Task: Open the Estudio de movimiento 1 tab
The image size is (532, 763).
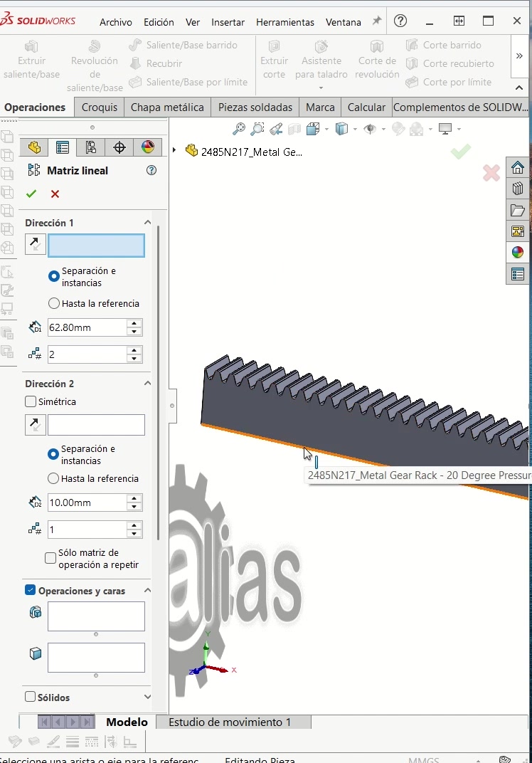Action: [x=233, y=722]
